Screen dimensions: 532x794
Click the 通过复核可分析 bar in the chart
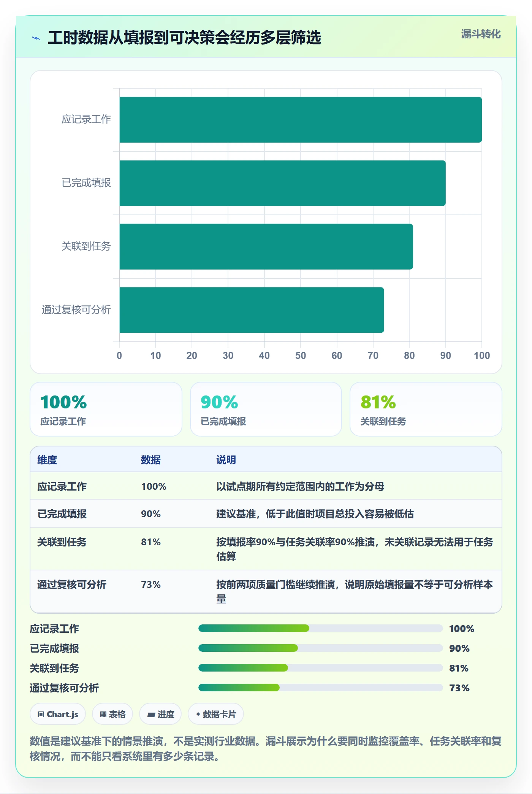[x=252, y=310]
